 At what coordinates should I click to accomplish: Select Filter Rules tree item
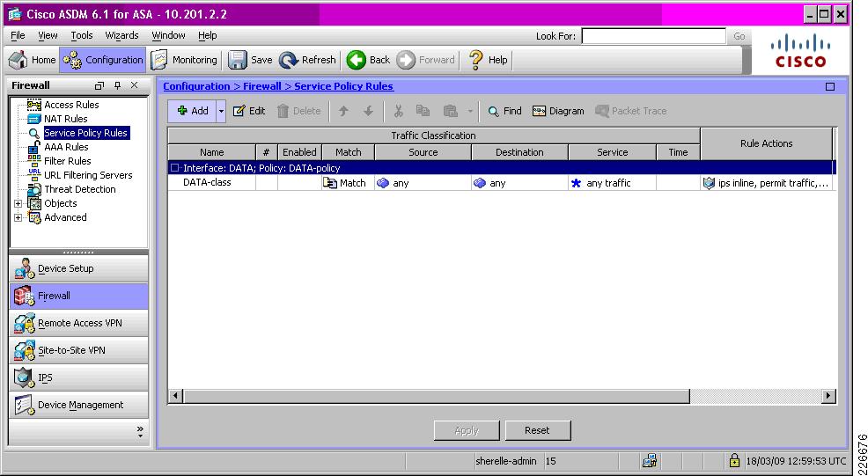68,161
